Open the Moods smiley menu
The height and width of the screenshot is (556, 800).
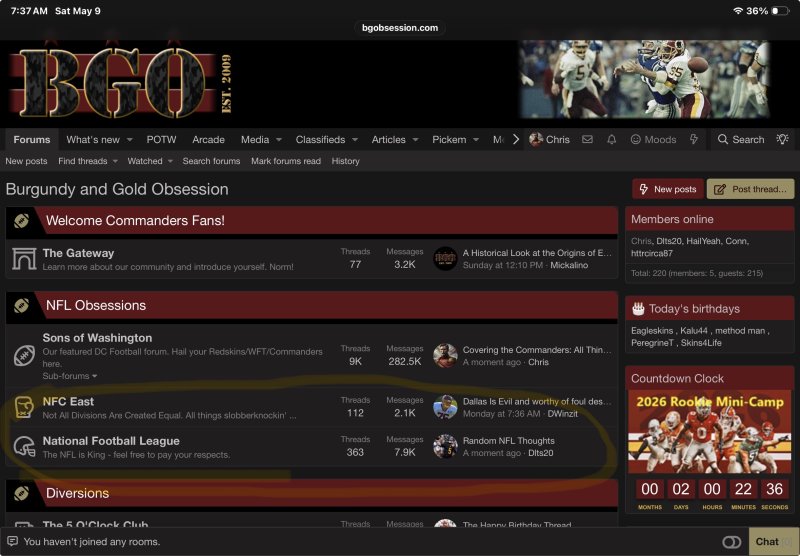click(653, 139)
